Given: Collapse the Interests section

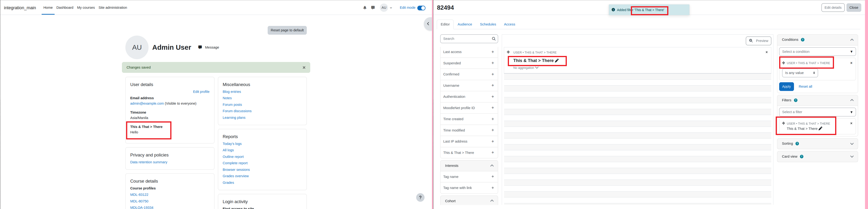Looking at the screenshot, I should click(x=492, y=166).
